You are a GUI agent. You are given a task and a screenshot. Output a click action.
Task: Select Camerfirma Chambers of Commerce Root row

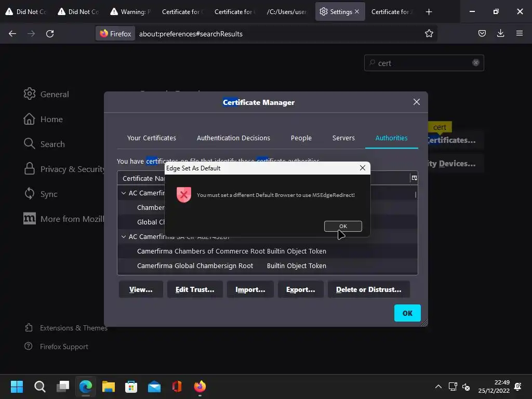pyautogui.click(x=268, y=251)
